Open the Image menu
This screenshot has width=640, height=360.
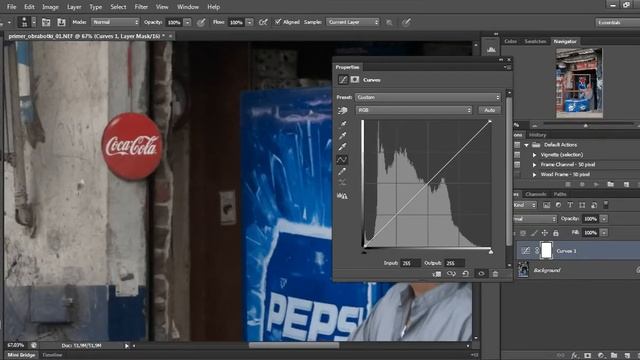pyautogui.click(x=51, y=7)
